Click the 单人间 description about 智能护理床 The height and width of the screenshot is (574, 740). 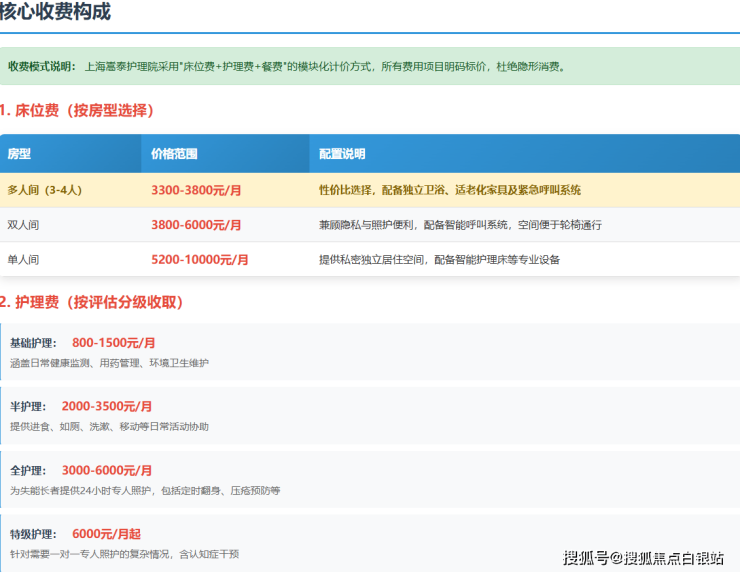pyautogui.click(x=439, y=260)
